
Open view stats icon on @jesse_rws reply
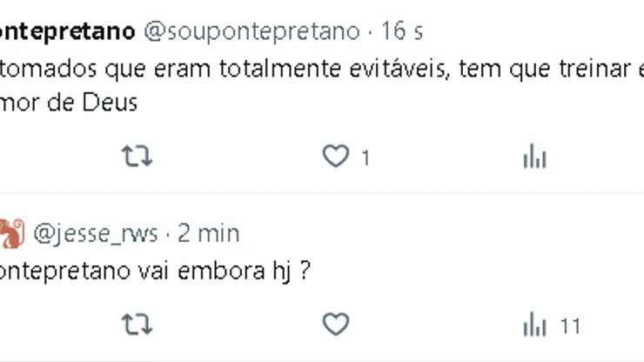pos(533,325)
